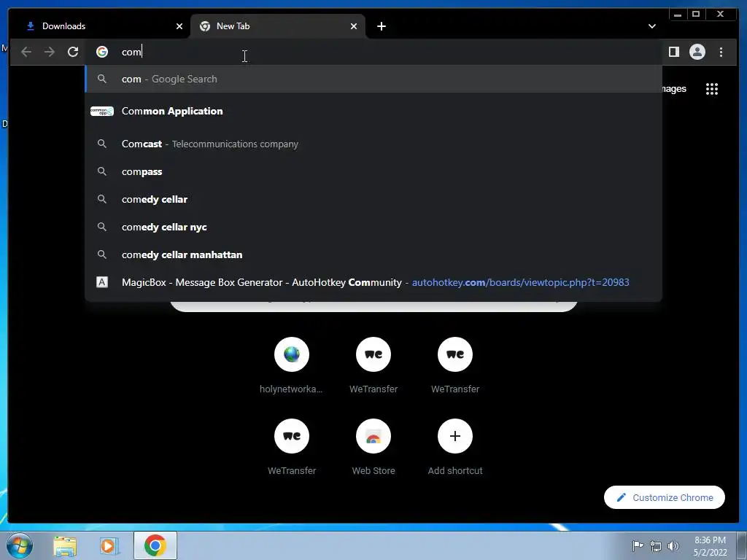
Task: Close the New Tab tab
Action: [354, 26]
